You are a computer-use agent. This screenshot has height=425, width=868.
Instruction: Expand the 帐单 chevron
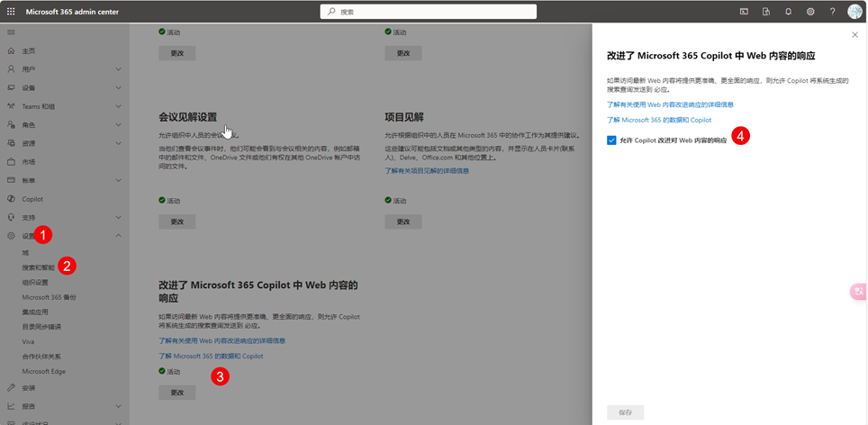119,180
